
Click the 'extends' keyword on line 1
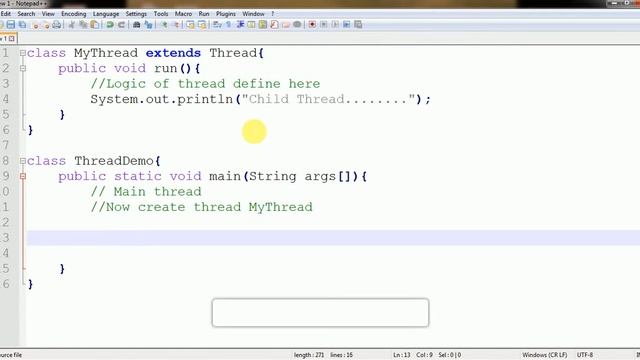coord(173,53)
